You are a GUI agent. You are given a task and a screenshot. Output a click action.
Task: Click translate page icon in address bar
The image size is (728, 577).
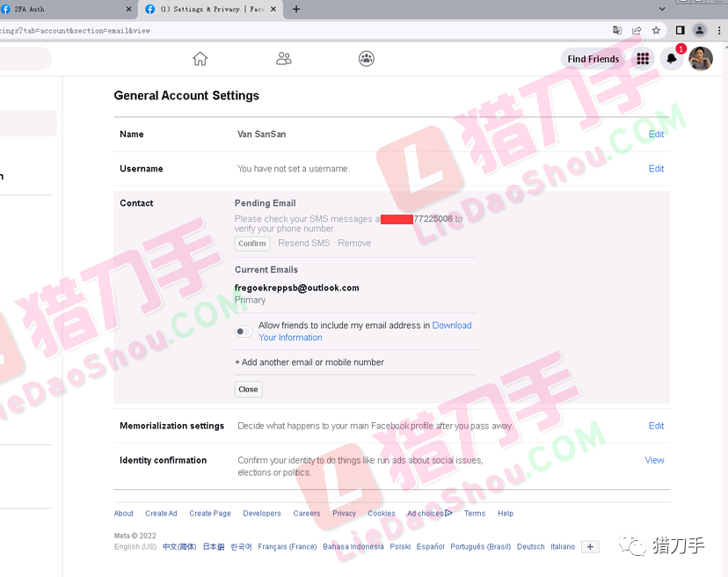pos(617,31)
